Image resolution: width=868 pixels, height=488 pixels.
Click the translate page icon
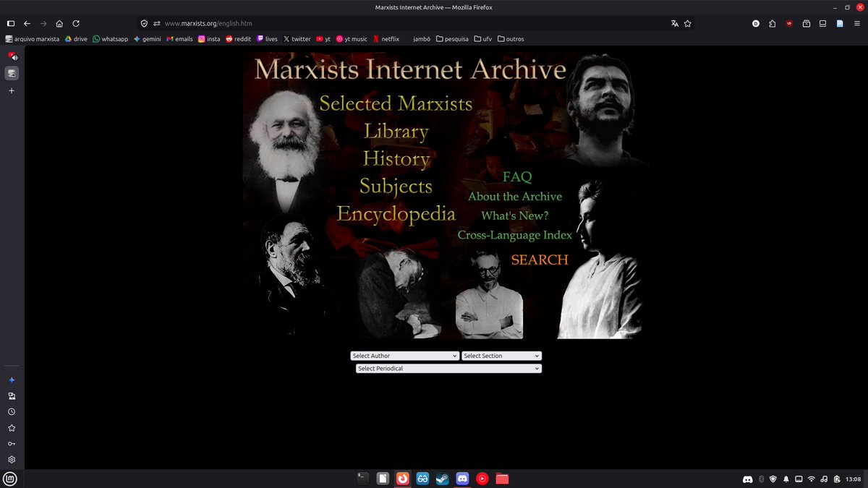[675, 23]
